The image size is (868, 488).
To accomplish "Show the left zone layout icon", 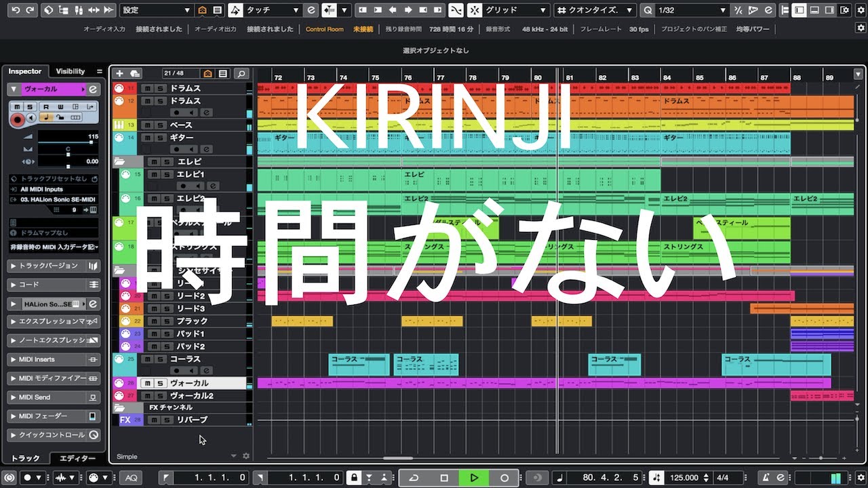I will (x=800, y=10).
